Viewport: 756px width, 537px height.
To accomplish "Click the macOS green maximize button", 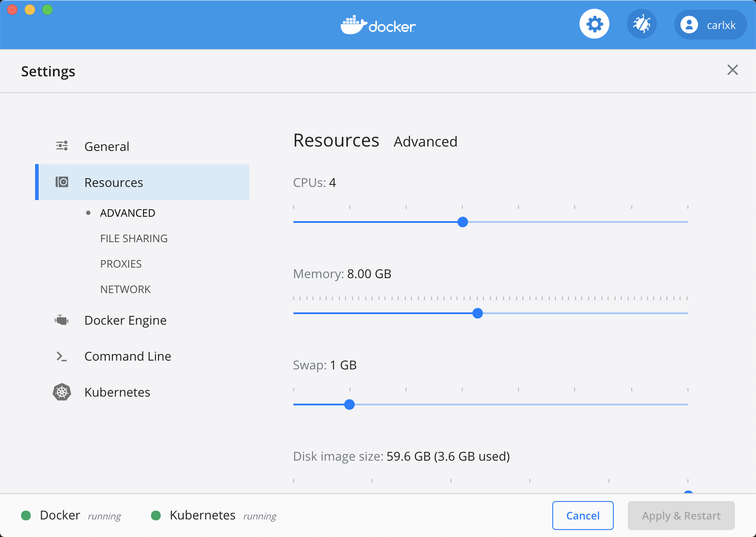I will tap(47, 9).
